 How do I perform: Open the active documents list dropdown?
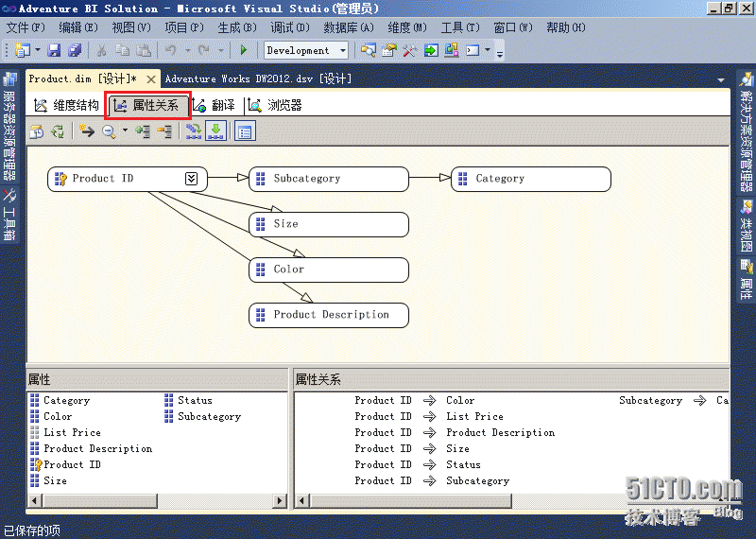[721, 79]
